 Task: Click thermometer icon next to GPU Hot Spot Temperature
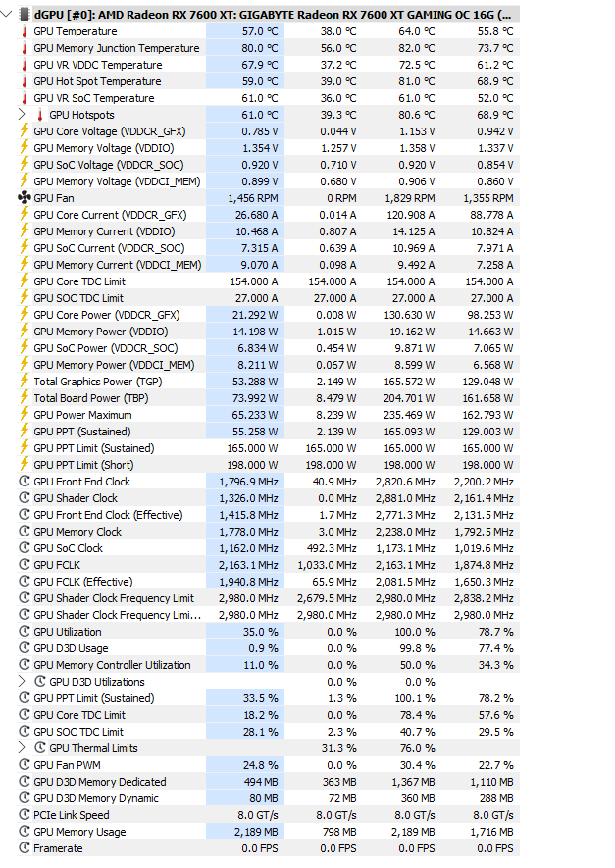(25, 81)
